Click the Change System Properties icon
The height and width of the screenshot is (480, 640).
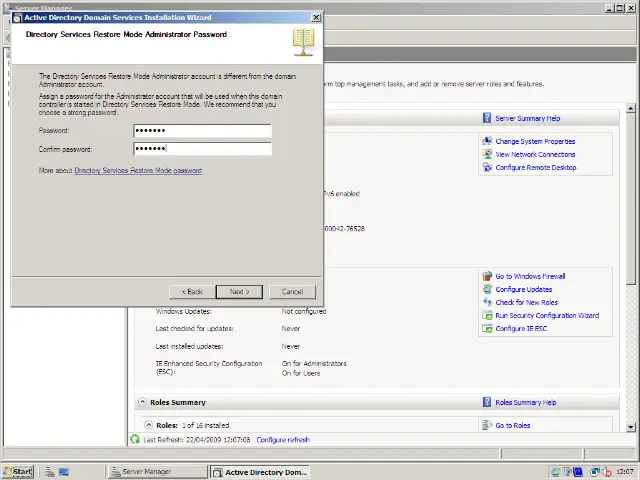pyautogui.click(x=487, y=141)
